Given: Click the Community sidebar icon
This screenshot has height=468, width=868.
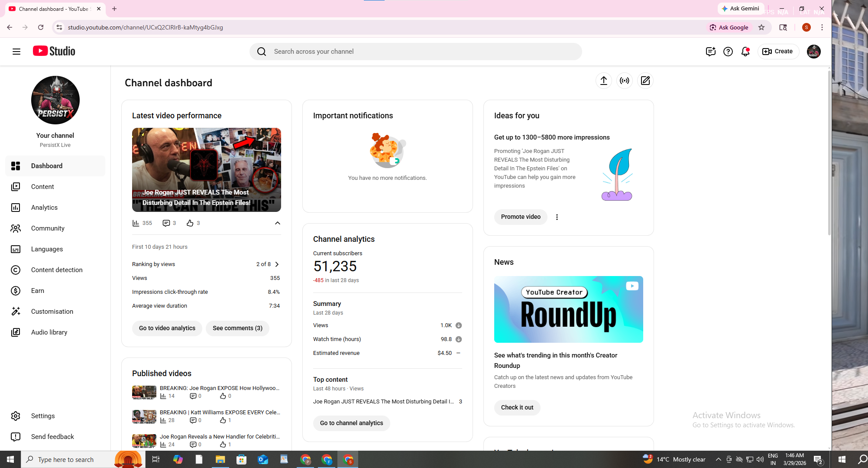Looking at the screenshot, I should 16,228.
